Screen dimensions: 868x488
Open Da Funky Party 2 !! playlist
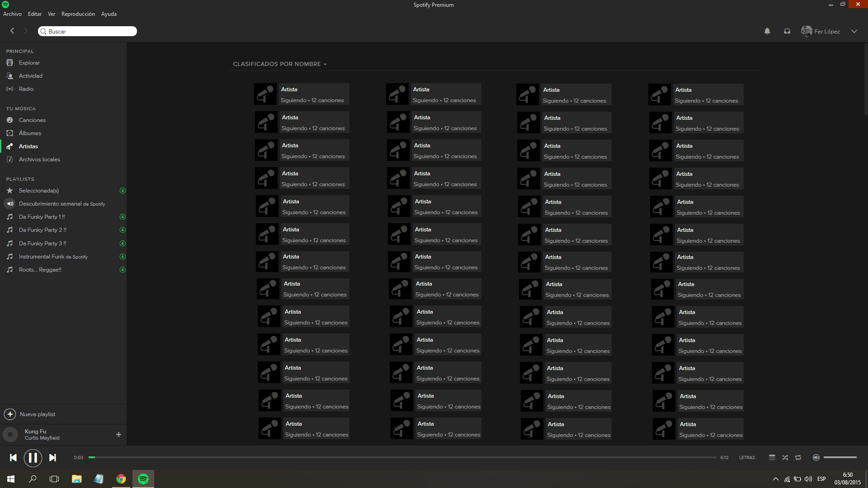pyautogui.click(x=42, y=230)
